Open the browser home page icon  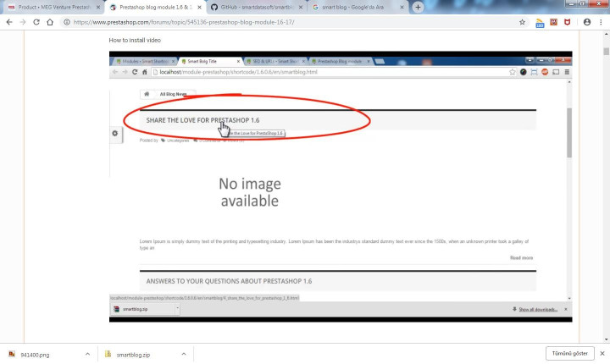[x=50, y=22]
